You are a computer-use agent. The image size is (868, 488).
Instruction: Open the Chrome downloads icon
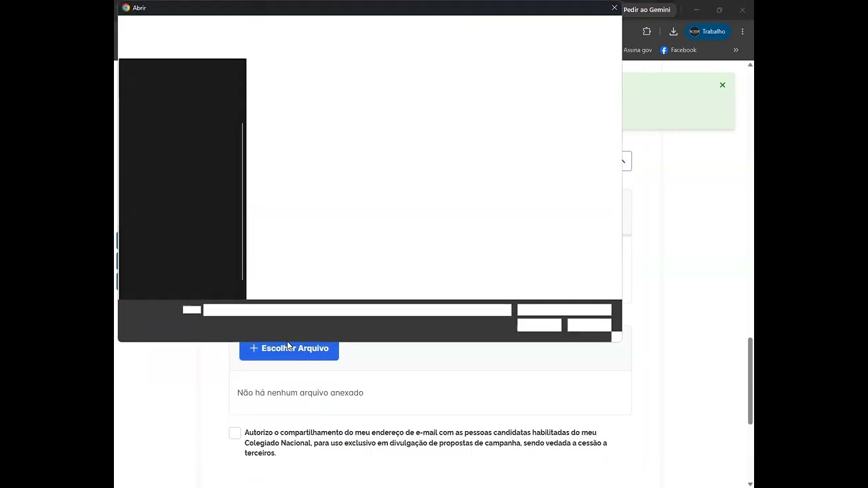pos(673,31)
